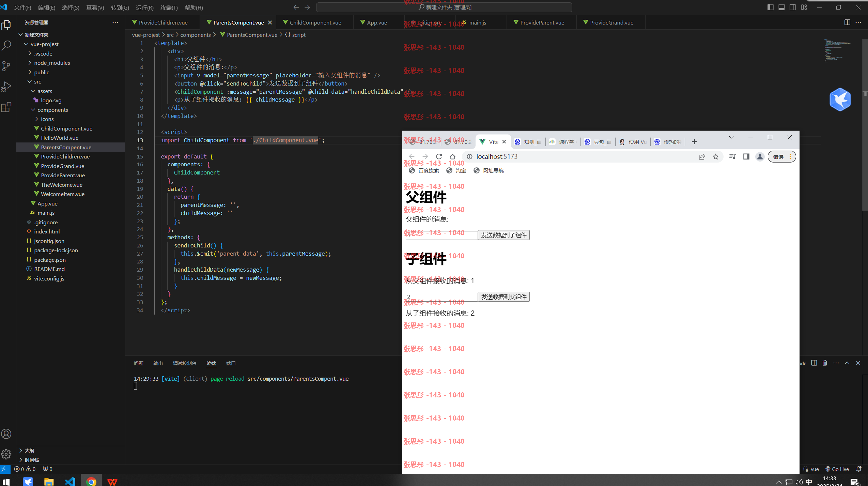Open the Manage gear menu
This screenshot has height=486, width=868.
(x=6, y=454)
